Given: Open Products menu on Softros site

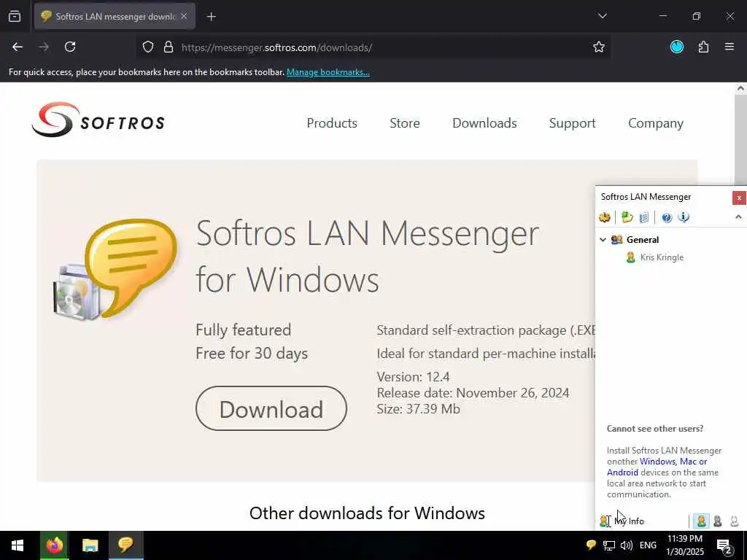Looking at the screenshot, I should (332, 122).
